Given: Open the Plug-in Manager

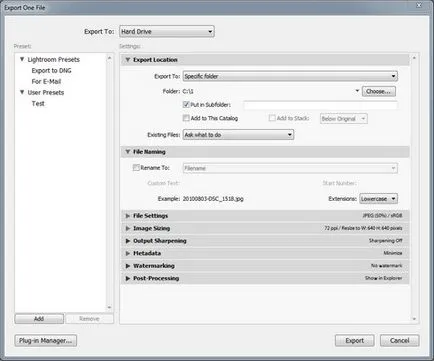Looking at the screenshot, I should [46, 341].
